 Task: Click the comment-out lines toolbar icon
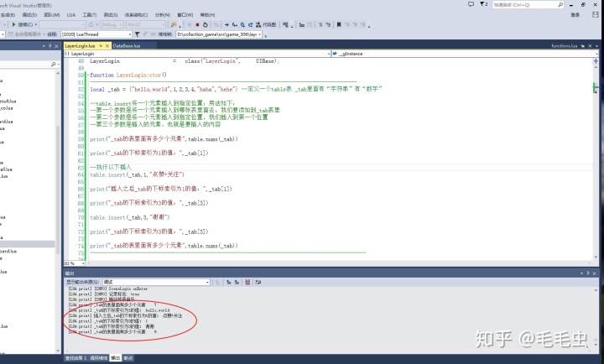click(320, 24)
